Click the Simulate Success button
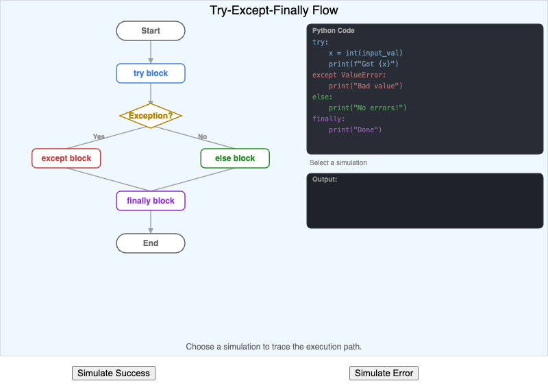The height and width of the screenshot is (392, 548). (x=114, y=373)
